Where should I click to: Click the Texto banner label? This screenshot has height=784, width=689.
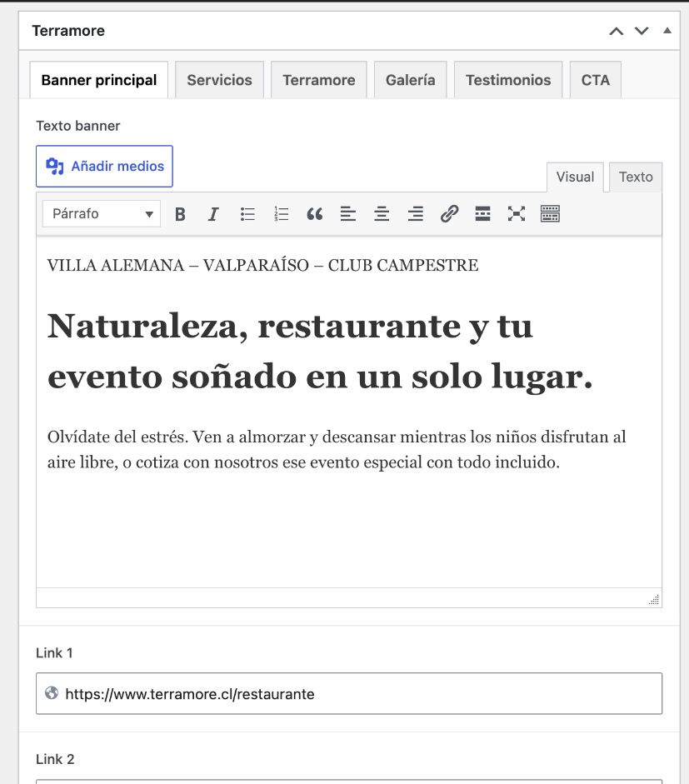click(78, 126)
